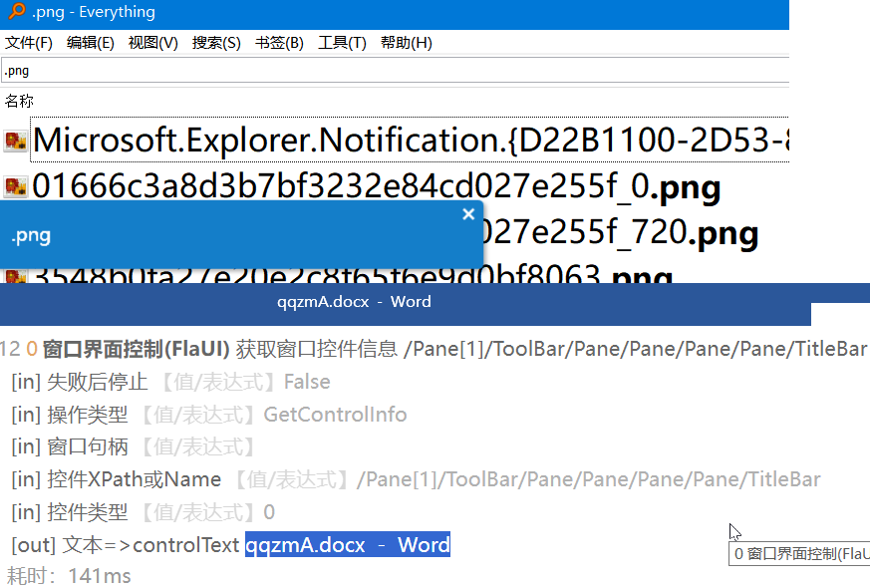Image resolution: width=870 pixels, height=588 pixels.
Task: Open the 帮助(H) menu
Action: click(x=407, y=43)
